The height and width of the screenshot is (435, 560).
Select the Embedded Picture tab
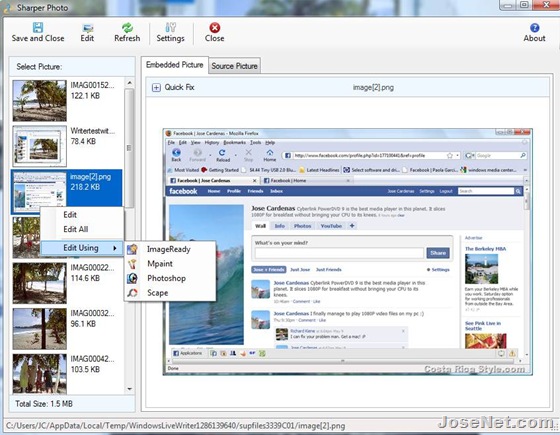click(175, 65)
